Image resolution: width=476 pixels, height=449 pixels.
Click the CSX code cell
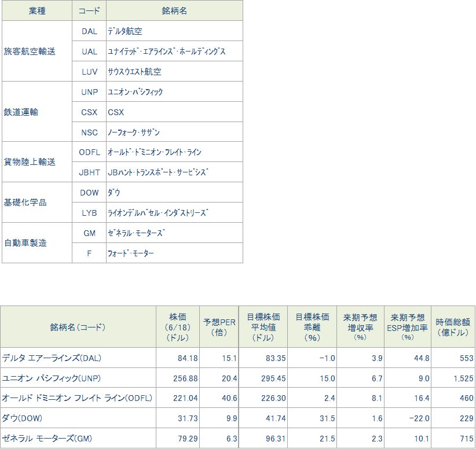coord(89,112)
